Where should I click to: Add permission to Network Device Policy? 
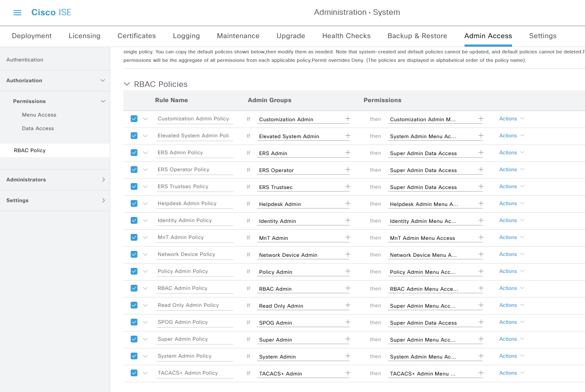click(481, 254)
